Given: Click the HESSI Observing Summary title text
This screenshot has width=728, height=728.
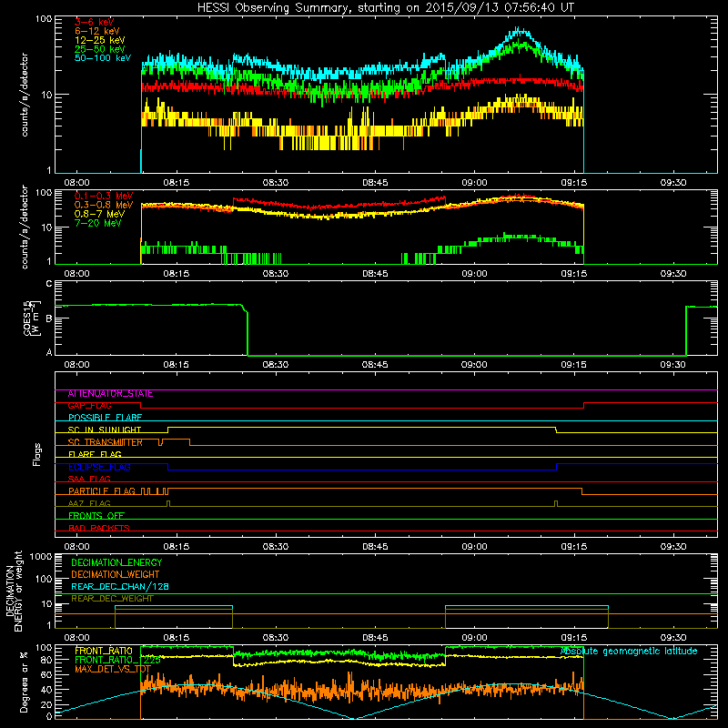Looking at the screenshot, I should coord(386,8).
